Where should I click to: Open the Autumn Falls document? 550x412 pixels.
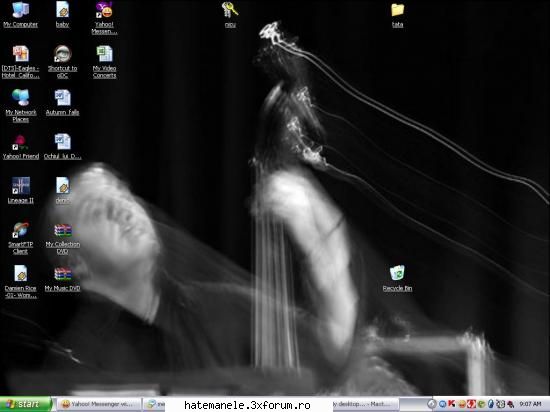coord(62,102)
